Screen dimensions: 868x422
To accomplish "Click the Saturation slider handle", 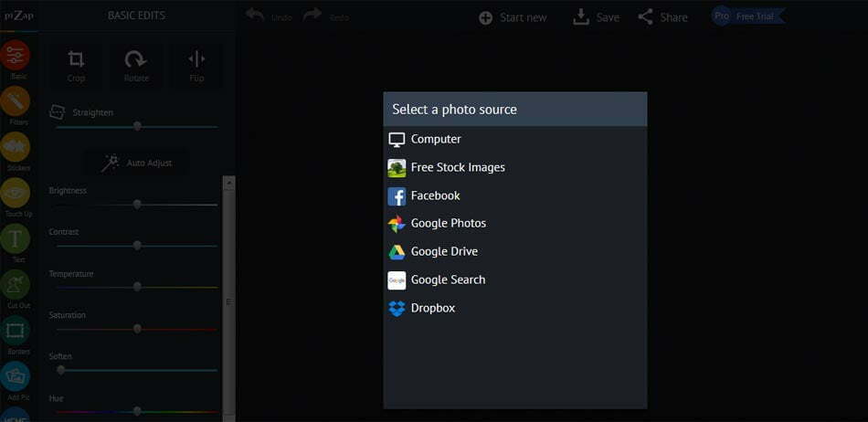I will pos(137,329).
